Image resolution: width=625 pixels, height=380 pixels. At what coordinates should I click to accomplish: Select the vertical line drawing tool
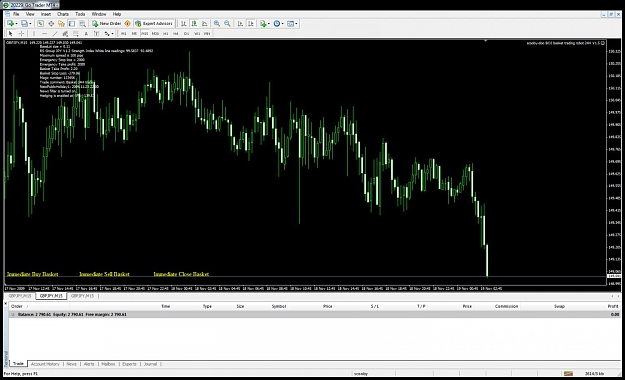coord(34,33)
